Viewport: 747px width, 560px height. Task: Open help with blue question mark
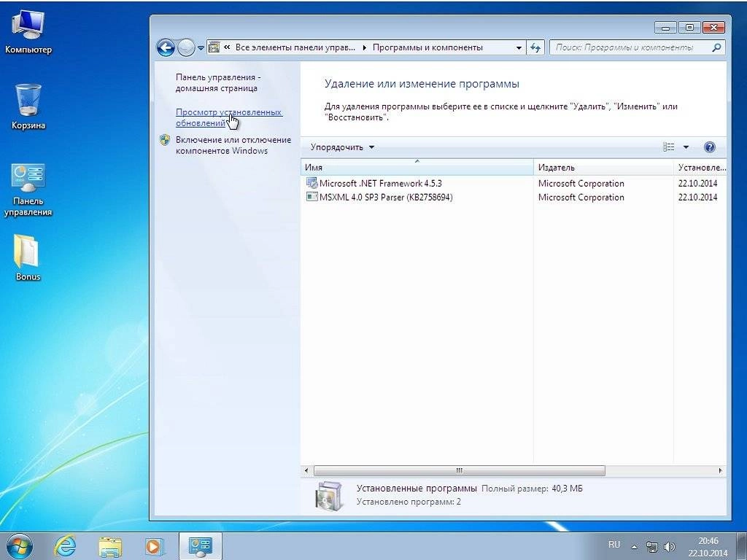pos(709,147)
